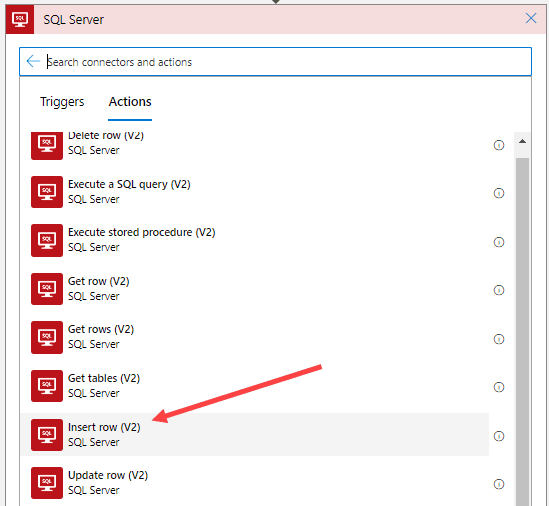Click the SQL Server panel title
The height and width of the screenshot is (506, 549).
click(74, 20)
